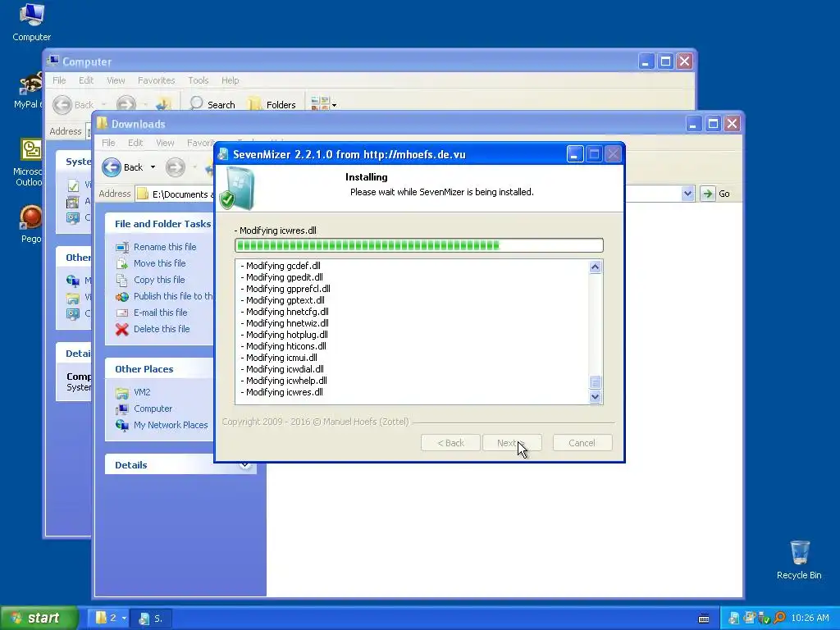Minimize the SevenMizer installer window

point(574,154)
